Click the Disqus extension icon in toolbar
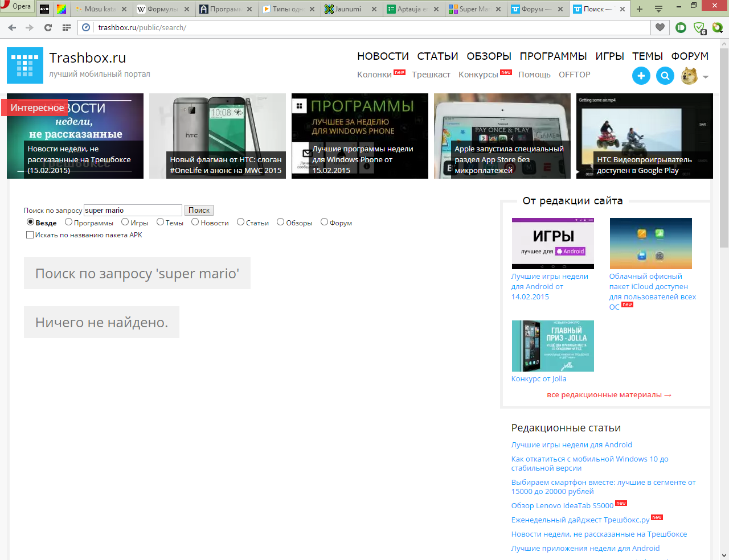 coord(681,27)
